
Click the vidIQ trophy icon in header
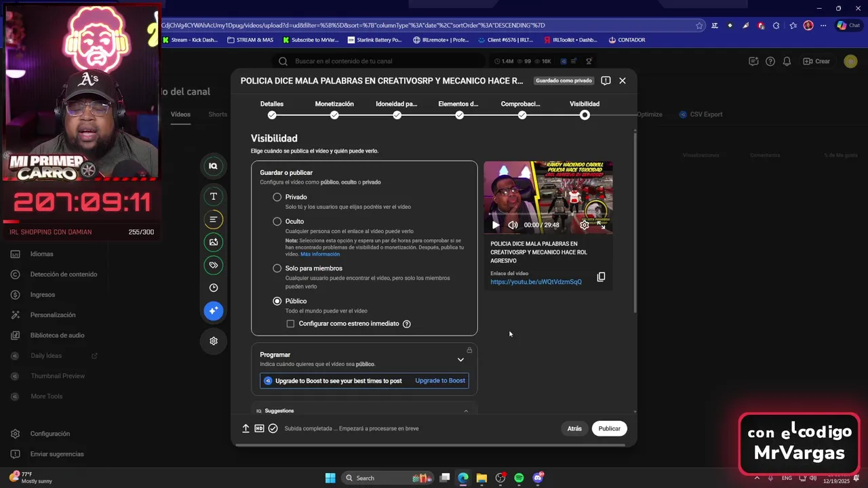(589, 61)
